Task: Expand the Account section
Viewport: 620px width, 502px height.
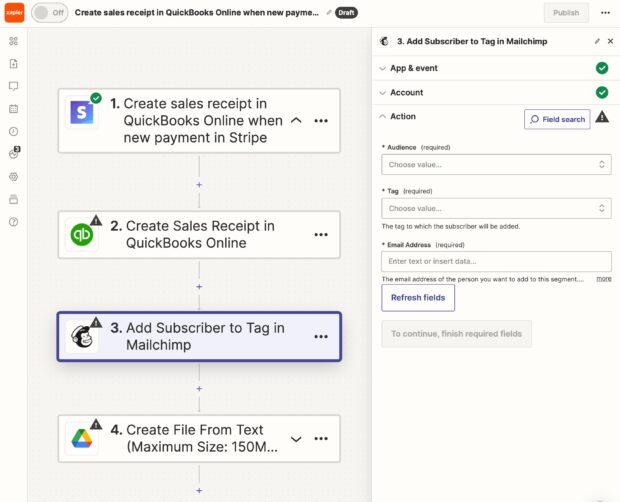Action: click(x=496, y=92)
